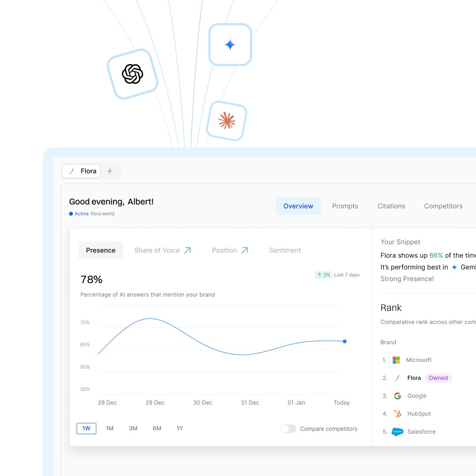This screenshot has height=476, width=476.
Task: Click the Strong Presence! text
Action: pyautogui.click(x=407, y=279)
